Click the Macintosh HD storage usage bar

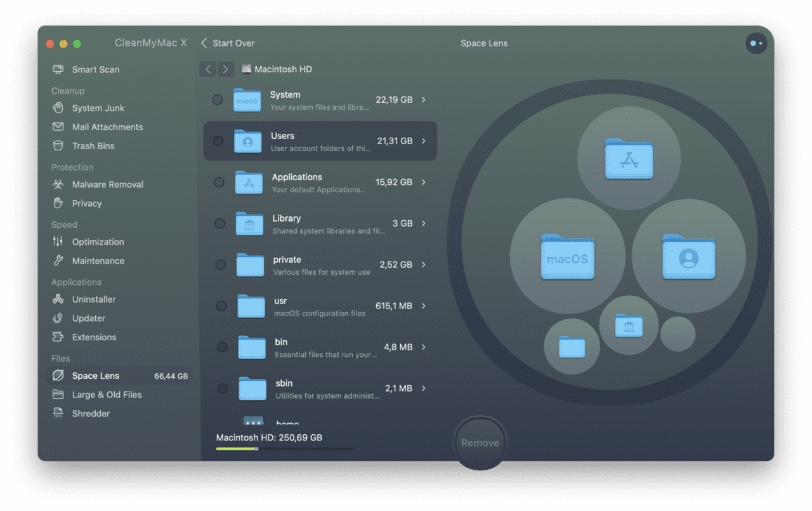285,449
